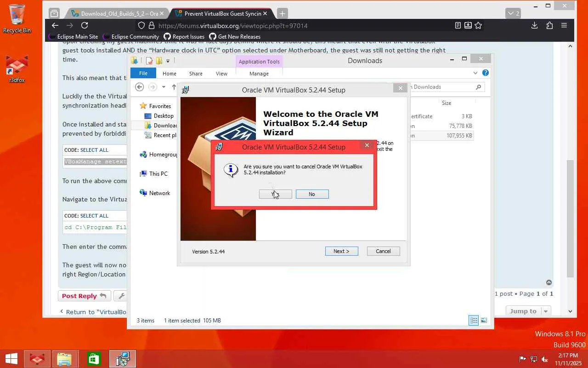Click the browser page vertical scrollbar
Viewport: 588px width, 368px height.
coord(570,218)
